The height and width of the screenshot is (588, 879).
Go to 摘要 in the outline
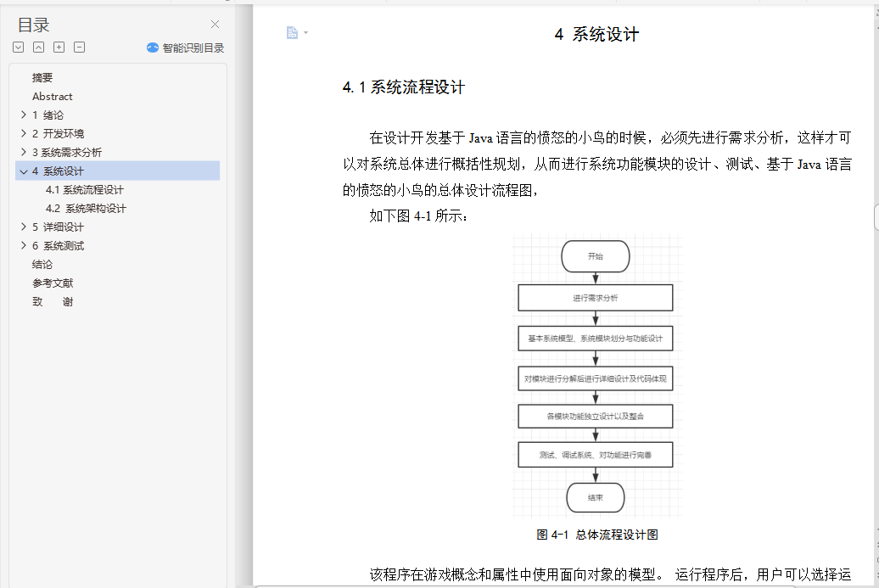pos(42,77)
